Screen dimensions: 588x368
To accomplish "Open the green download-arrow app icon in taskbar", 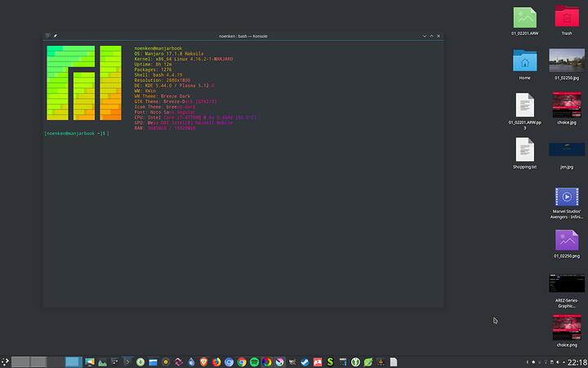I will pos(140,362).
